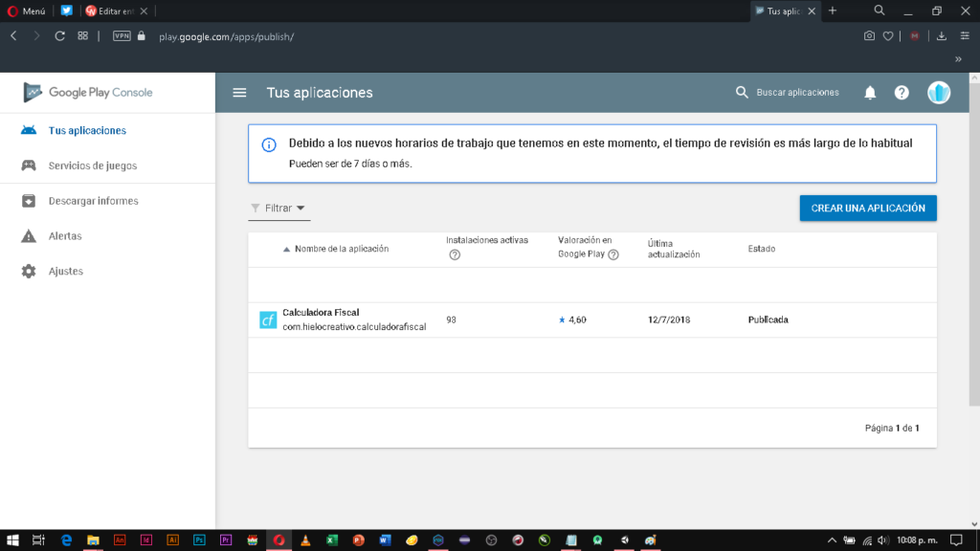The height and width of the screenshot is (551, 980).
Task: Open Opera easy setup icon
Action: click(965, 36)
